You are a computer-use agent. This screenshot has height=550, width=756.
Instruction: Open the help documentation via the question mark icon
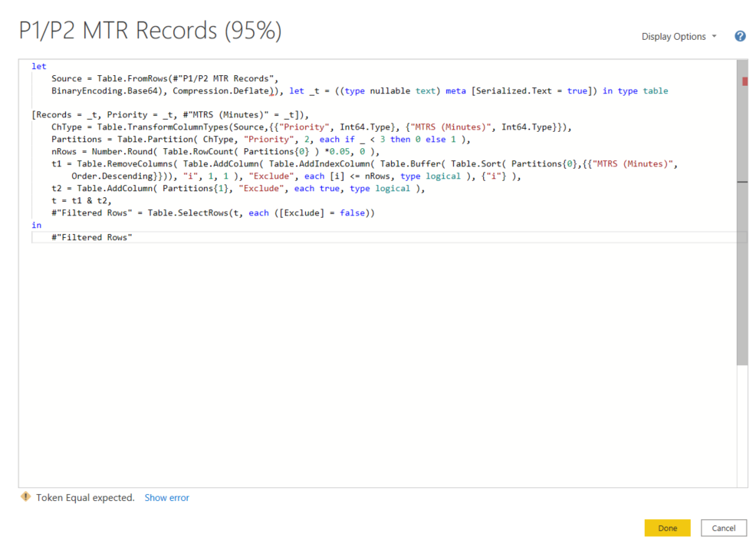pyautogui.click(x=739, y=36)
